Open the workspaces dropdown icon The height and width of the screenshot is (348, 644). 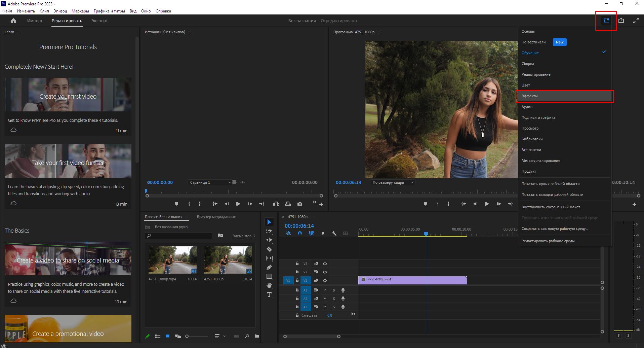tap(606, 21)
